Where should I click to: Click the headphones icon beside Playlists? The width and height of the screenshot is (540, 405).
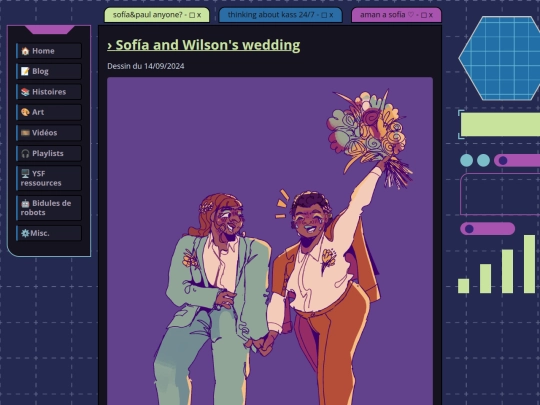click(25, 153)
